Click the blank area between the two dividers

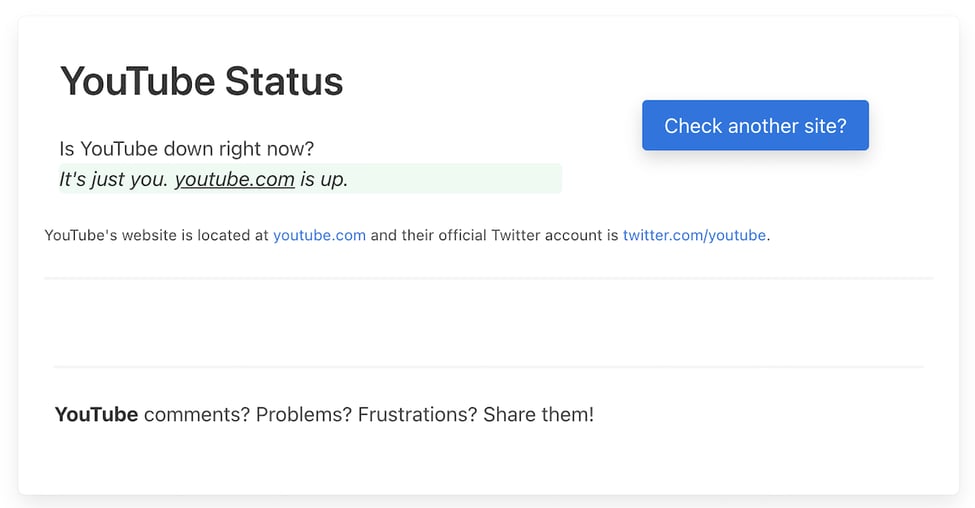point(488,322)
